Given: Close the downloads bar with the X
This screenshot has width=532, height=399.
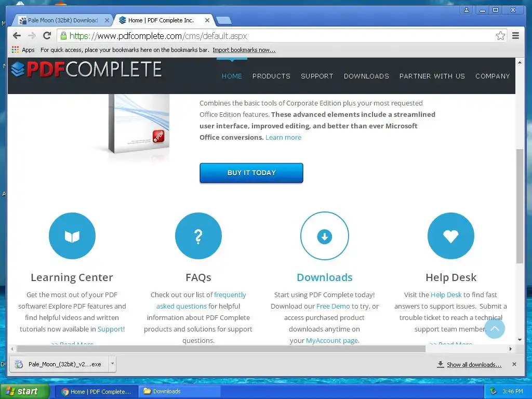Looking at the screenshot, I should coord(514,364).
